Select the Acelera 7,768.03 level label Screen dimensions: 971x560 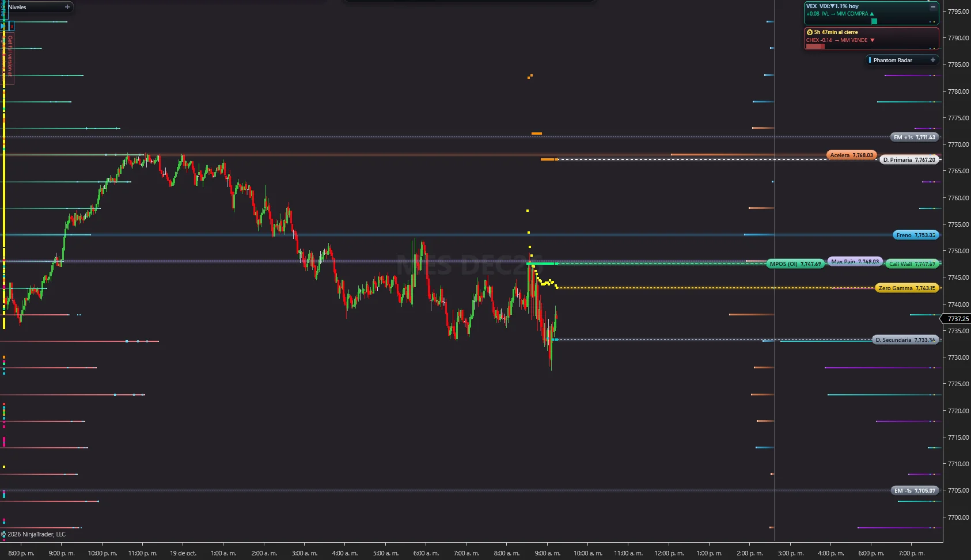tap(851, 155)
